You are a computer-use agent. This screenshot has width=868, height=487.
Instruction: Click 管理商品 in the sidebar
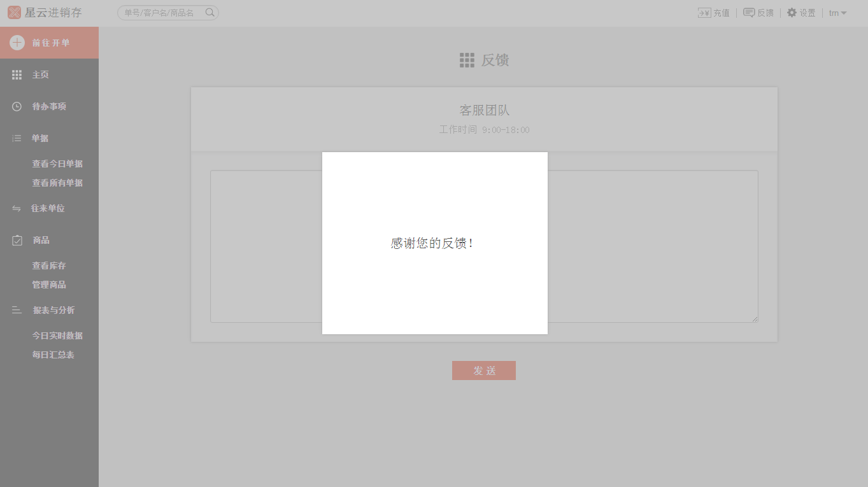49,285
